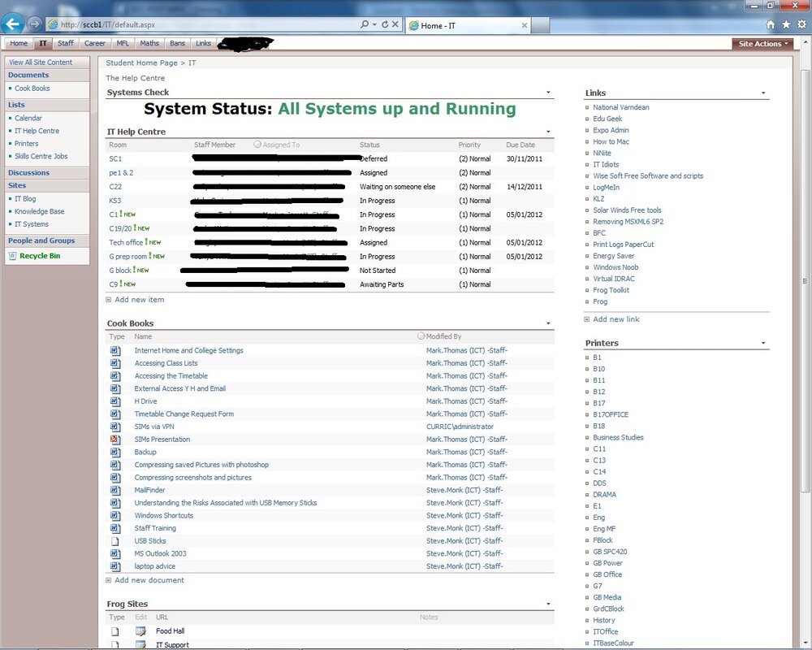Click the browser forward arrow button
Image resolution: width=812 pixels, height=650 pixels.
tap(35, 24)
